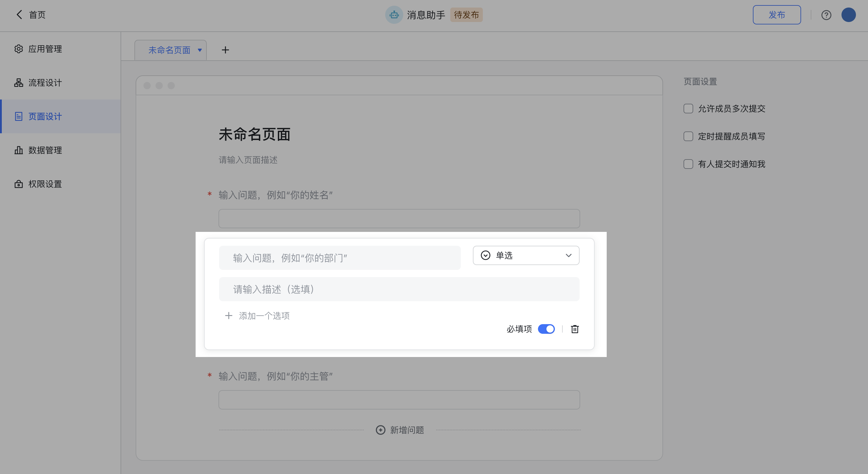868x474 pixels.
Task: Open 页面设计 in the sidebar
Action: 60,116
